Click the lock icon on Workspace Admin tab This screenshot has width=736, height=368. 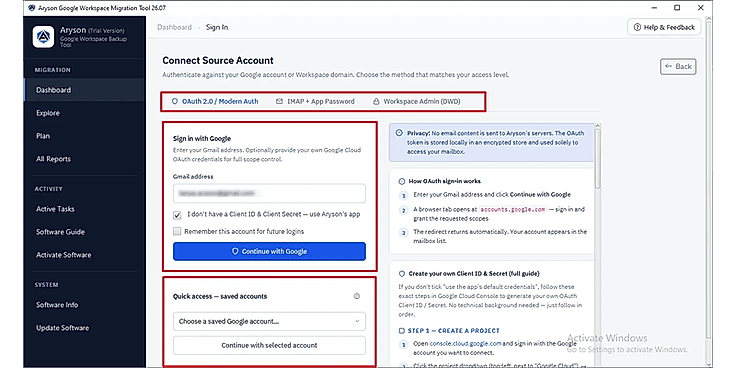click(376, 101)
